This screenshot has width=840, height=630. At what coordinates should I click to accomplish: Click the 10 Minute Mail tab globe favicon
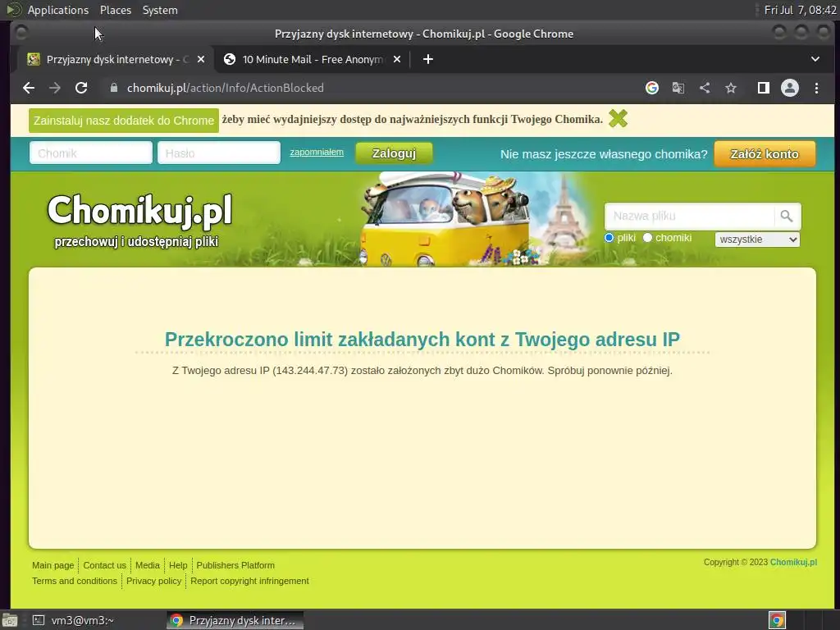(x=230, y=59)
